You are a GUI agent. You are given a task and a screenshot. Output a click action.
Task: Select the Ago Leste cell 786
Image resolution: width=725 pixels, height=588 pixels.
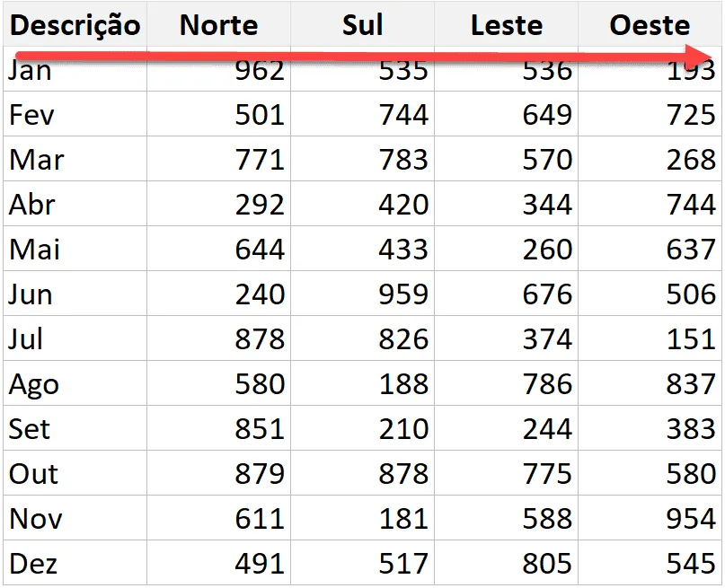(x=507, y=383)
